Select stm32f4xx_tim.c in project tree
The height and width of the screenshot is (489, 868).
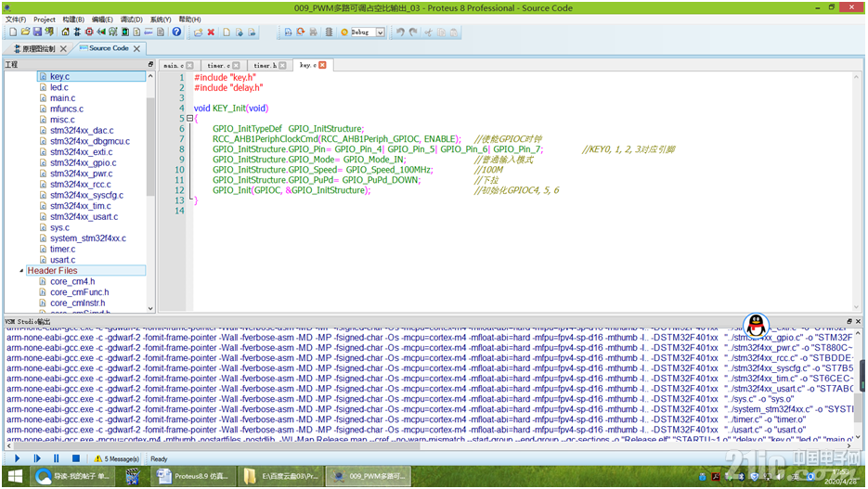tap(80, 206)
